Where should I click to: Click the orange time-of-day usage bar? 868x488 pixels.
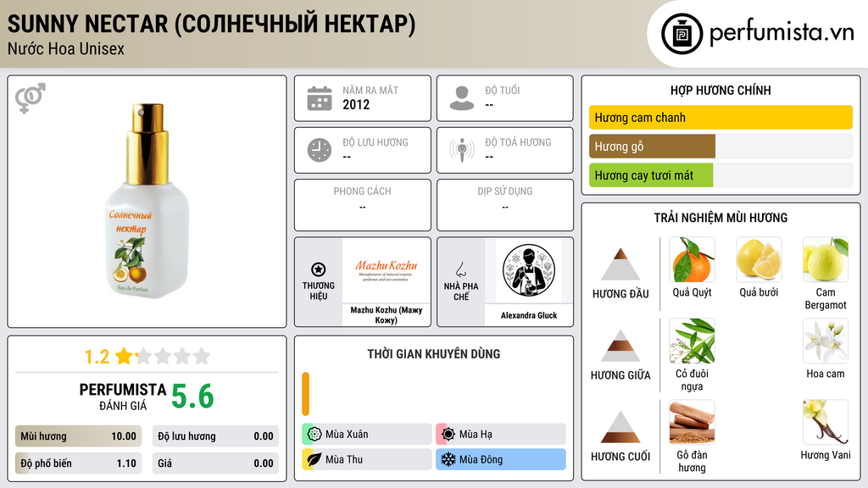coord(305,394)
